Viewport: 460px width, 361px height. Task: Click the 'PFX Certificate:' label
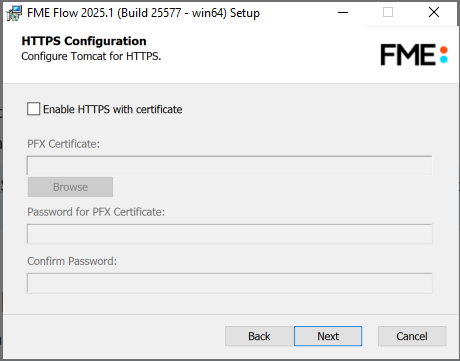(x=63, y=144)
